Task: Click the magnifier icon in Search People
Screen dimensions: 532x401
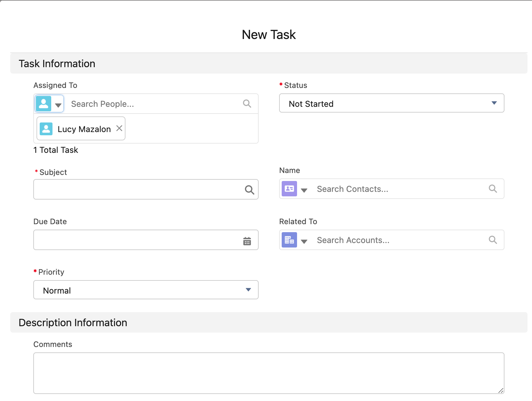Action: (x=247, y=104)
